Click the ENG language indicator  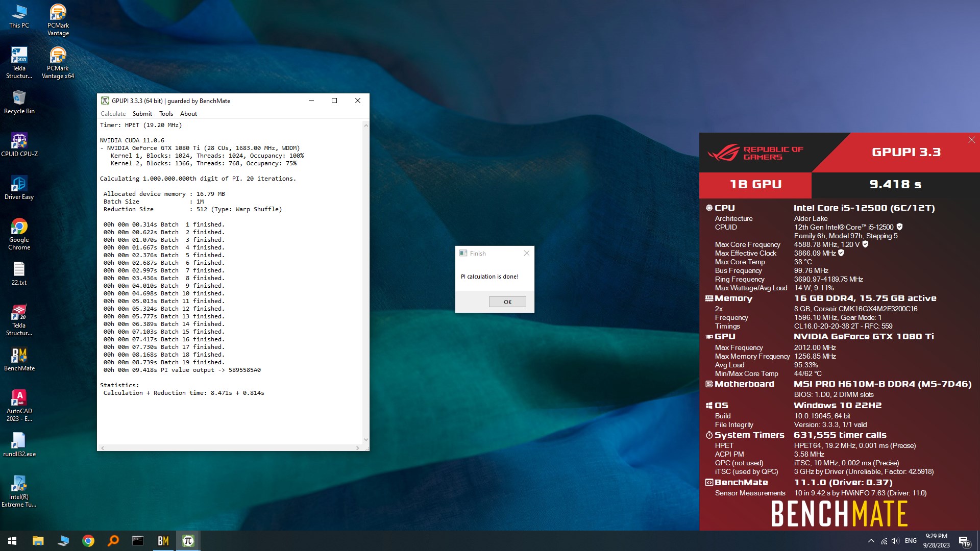pyautogui.click(x=911, y=541)
